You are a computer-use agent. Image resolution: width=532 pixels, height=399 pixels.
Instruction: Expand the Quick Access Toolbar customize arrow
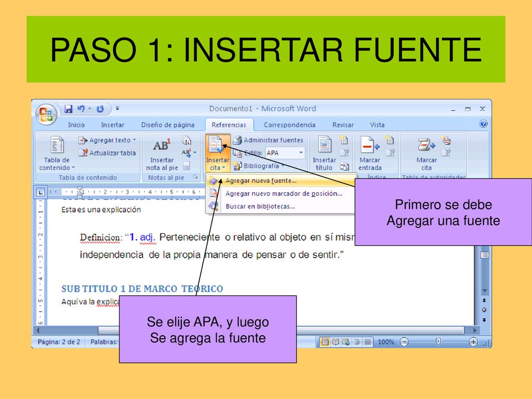point(117,109)
